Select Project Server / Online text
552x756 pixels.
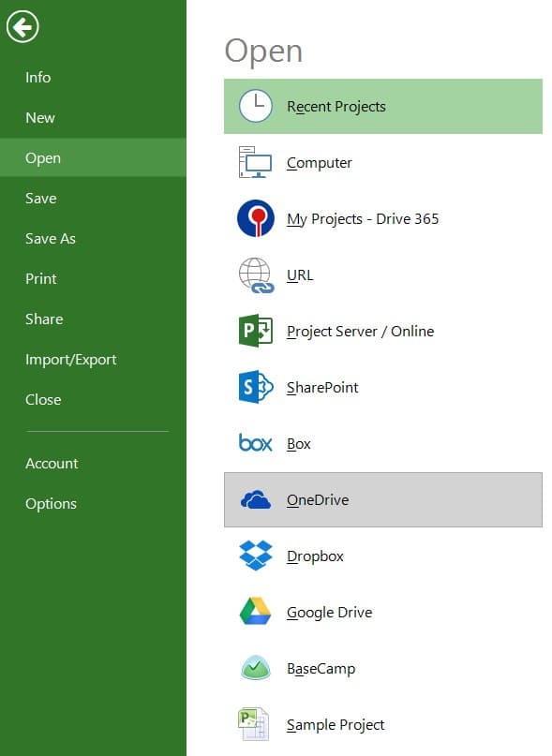tap(361, 332)
